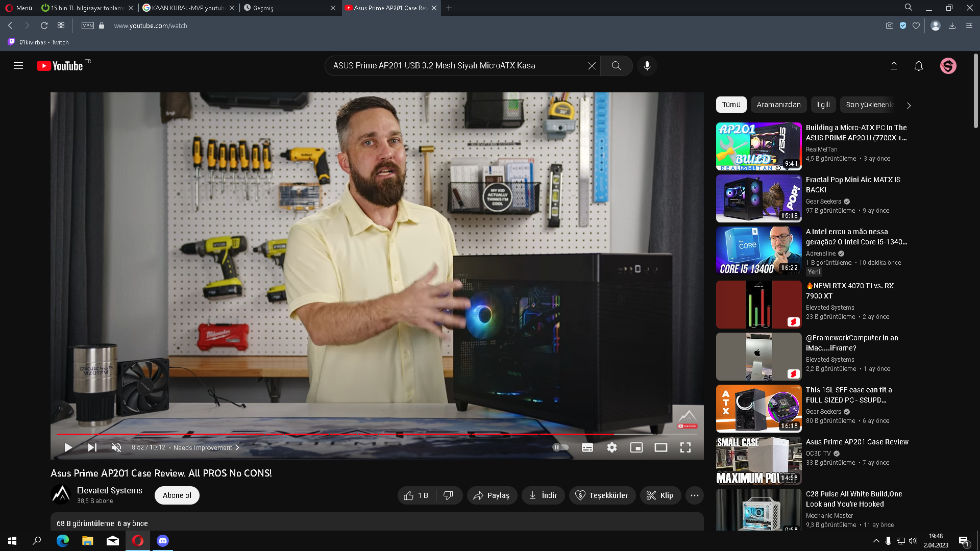Image resolution: width=980 pixels, height=551 pixels.
Task: Enter fullscreen mode
Action: coord(685,447)
